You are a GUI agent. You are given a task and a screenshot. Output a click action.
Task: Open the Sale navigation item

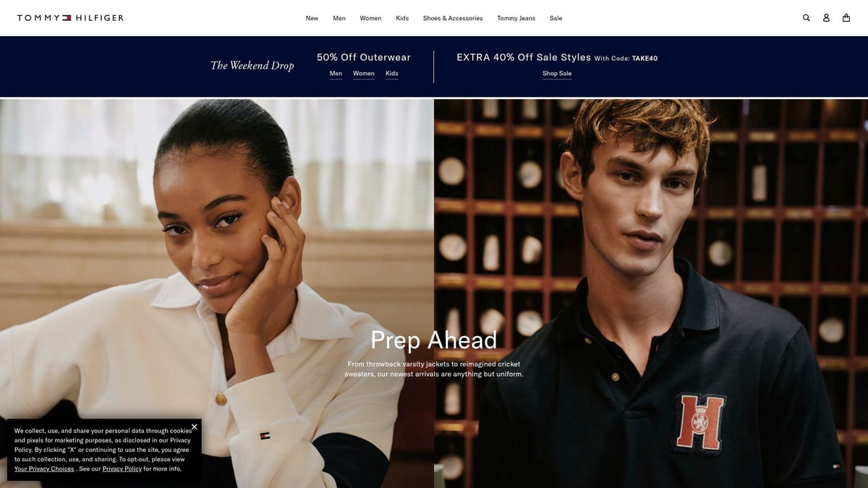pyautogui.click(x=556, y=18)
